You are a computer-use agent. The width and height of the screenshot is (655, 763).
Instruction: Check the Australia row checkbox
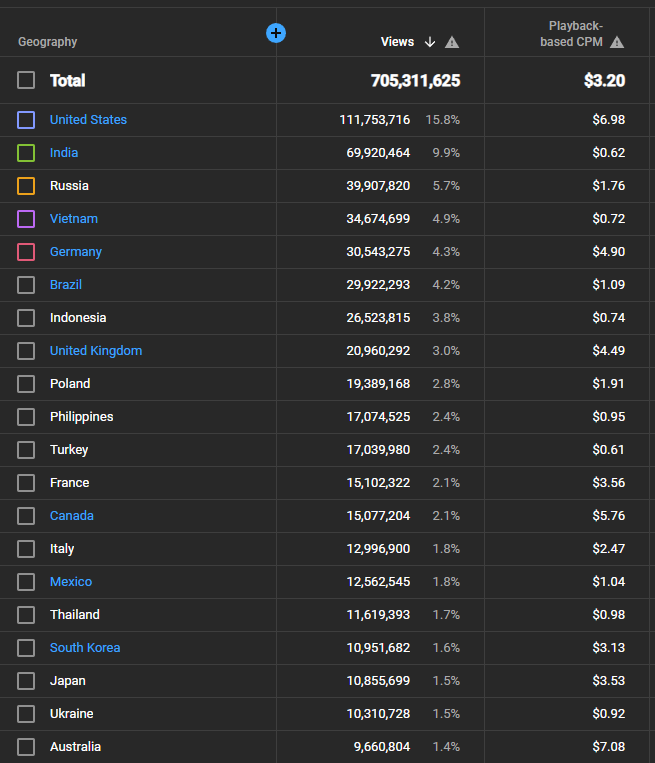pos(26,747)
